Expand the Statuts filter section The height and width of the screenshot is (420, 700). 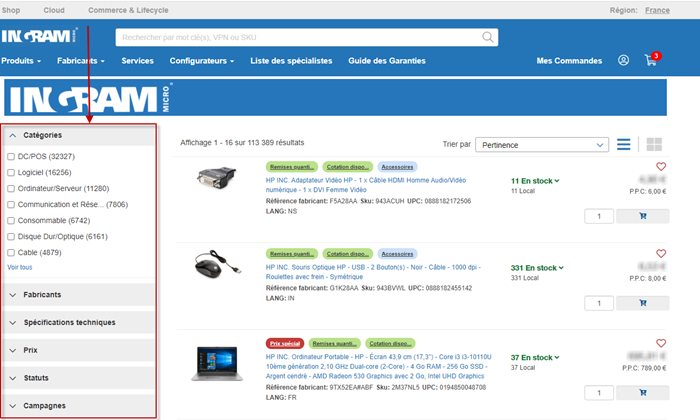coord(79,378)
